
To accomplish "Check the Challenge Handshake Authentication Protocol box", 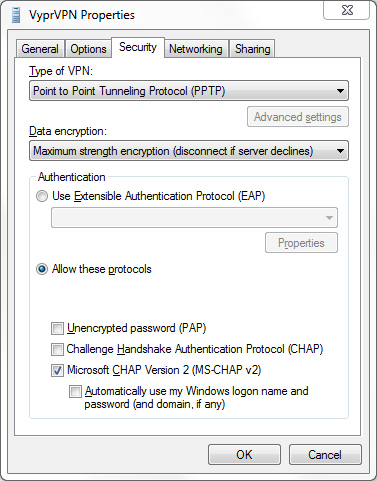I will (x=57, y=349).
